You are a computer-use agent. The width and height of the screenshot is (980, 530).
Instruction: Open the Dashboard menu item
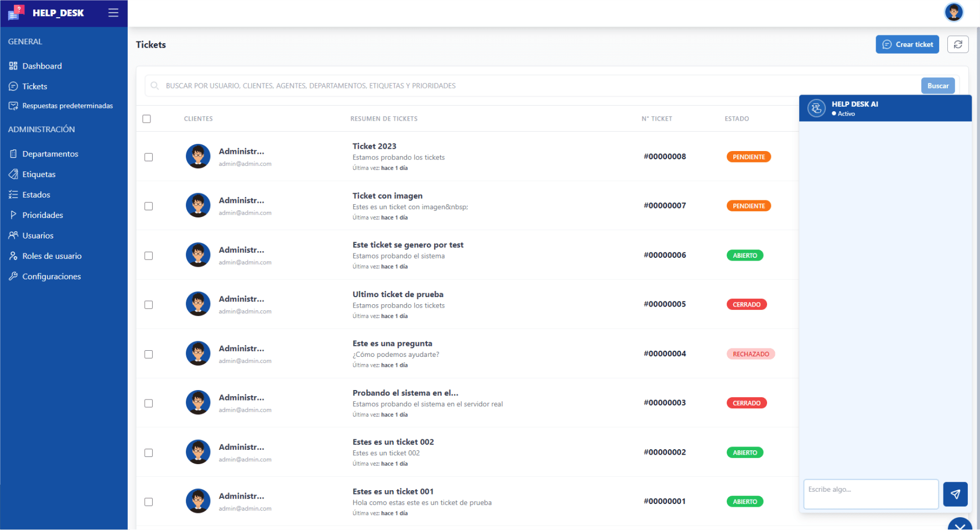click(42, 66)
